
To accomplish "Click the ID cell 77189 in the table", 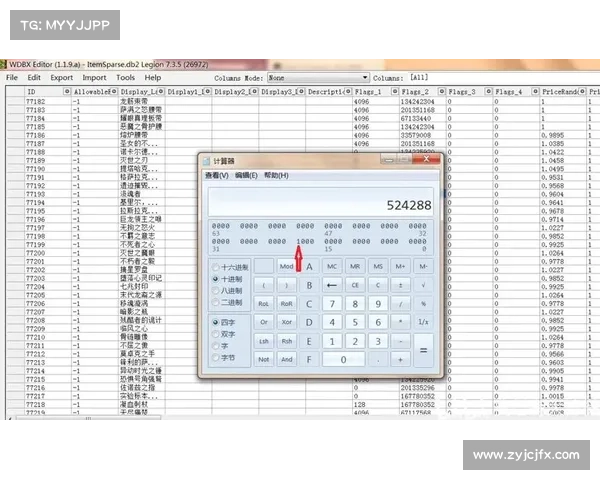I will 35,160.
